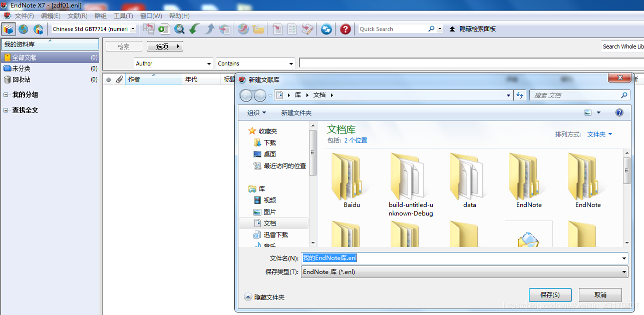Image resolution: width=644 pixels, height=315 pixels.
Task: Click the paperclip attachment column header
Action: point(119,79)
